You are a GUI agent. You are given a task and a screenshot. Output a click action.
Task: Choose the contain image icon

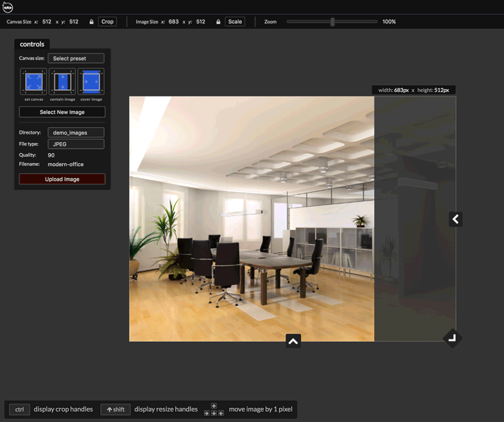[x=62, y=81]
